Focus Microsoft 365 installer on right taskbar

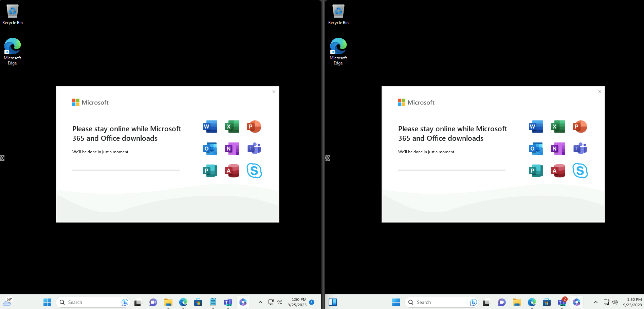click(x=576, y=302)
